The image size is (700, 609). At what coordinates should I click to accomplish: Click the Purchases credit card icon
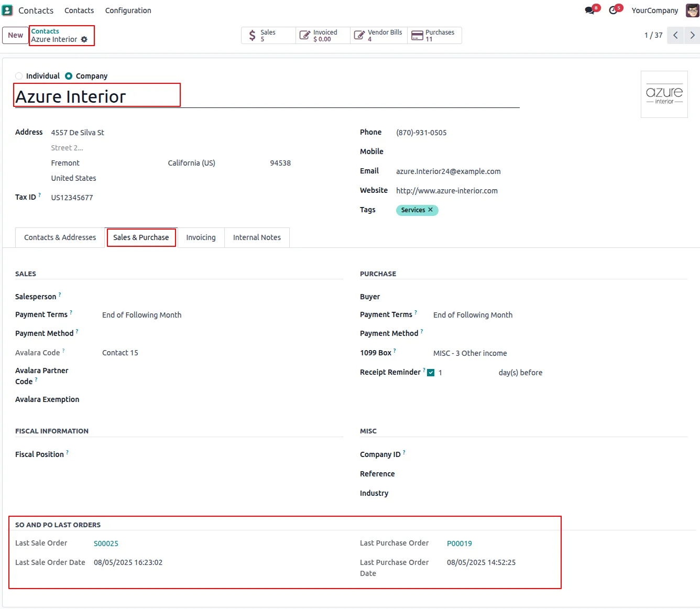pos(417,35)
